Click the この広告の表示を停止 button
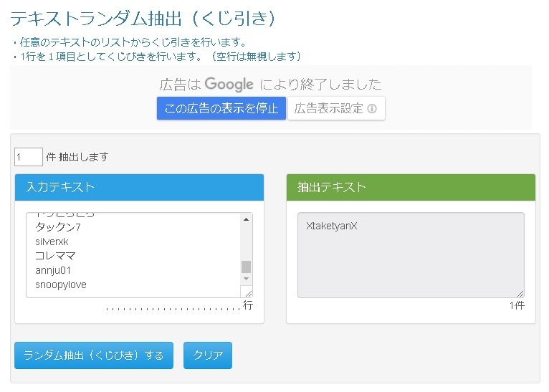This screenshot has width=549, height=392. pyautogui.click(x=221, y=109)
